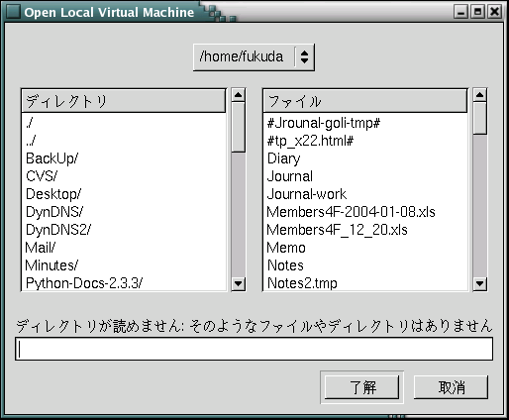Select the Desktop/ directory

click(x=53, y=194)
